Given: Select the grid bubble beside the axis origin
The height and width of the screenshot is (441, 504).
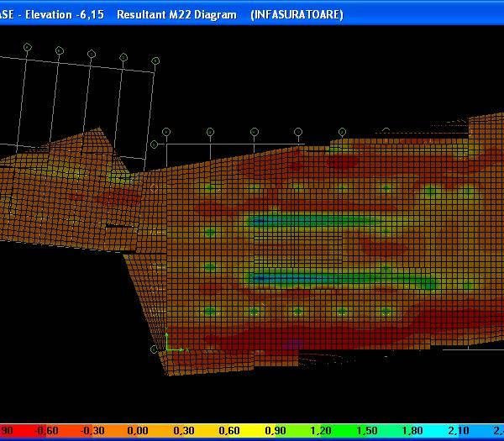Looking at the screenshot, I should [154, 349].
